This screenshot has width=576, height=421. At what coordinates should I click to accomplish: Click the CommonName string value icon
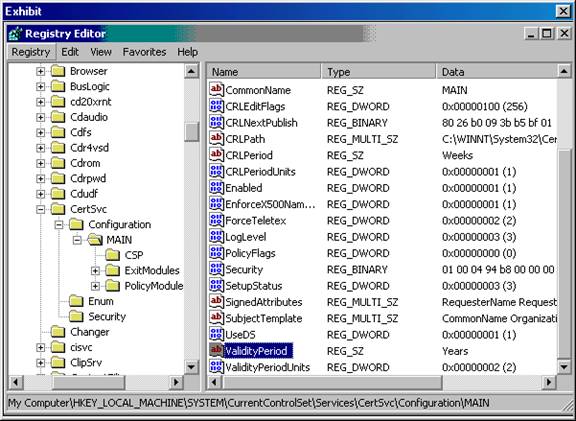[x=216, y=90]
